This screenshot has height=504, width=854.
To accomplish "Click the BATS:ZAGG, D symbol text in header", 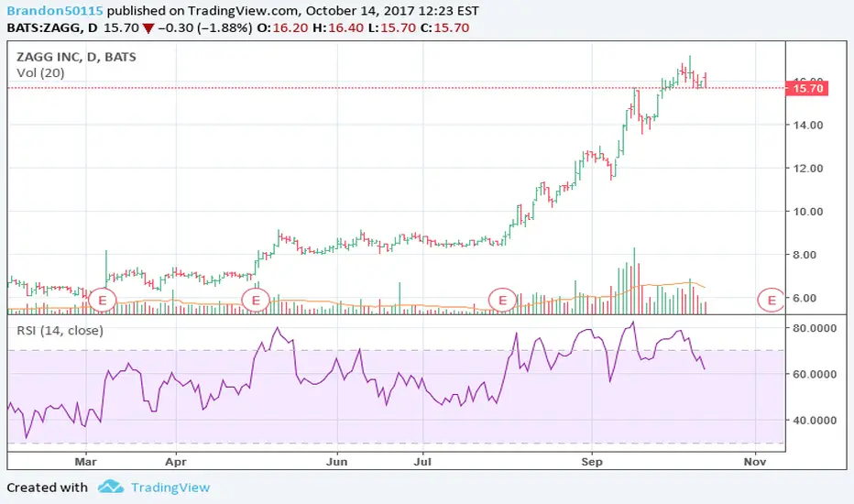I will click(x=52, y=27).
